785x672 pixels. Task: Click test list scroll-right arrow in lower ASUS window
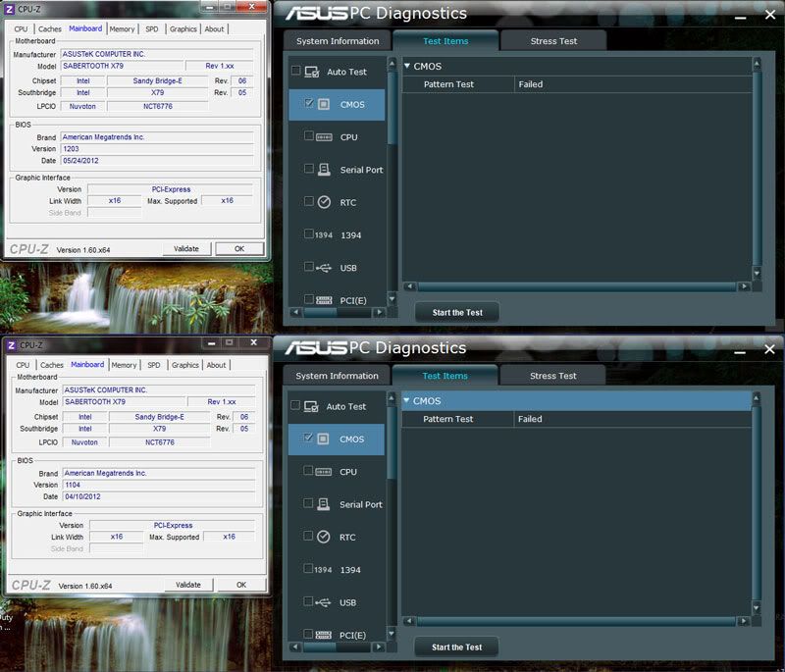379,646
